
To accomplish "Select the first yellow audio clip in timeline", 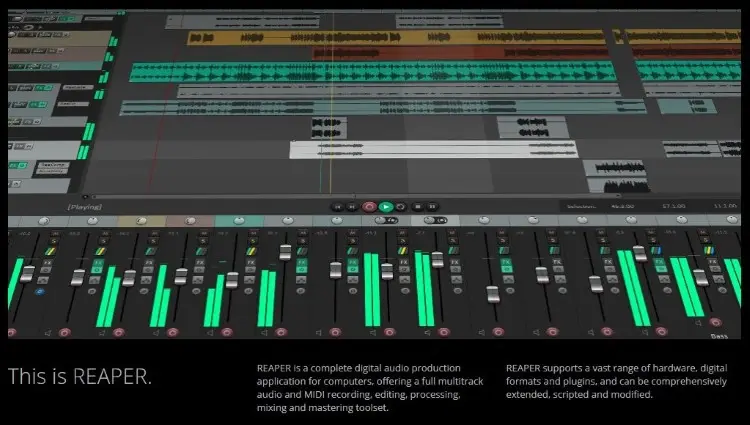I will (x=396, y=37).
